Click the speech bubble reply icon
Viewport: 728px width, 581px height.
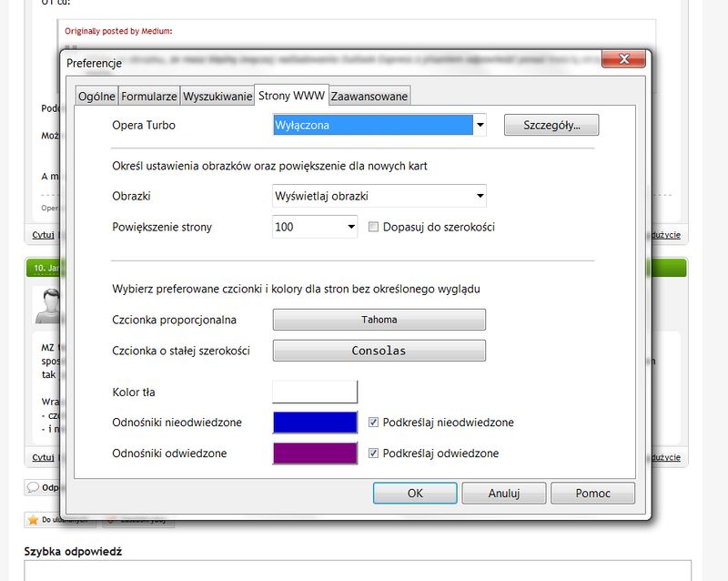(x=33, y=487)
